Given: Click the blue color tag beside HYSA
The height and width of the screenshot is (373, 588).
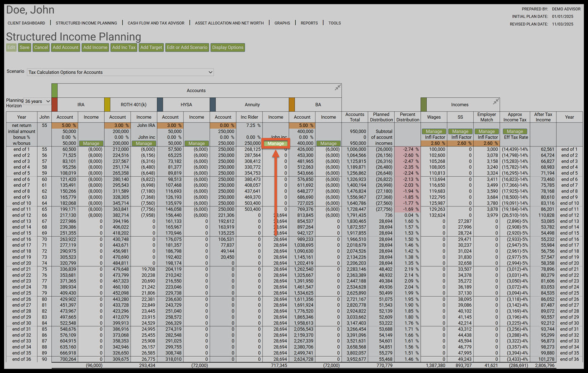Looking at the screenshot, I should tap(160, 104).
